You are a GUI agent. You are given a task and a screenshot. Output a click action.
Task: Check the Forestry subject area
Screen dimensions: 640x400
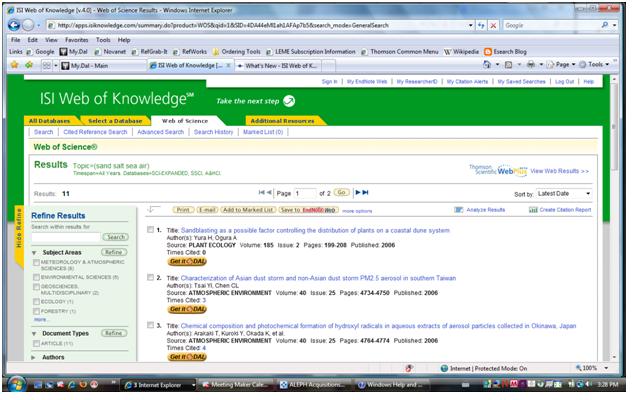(36, 311)
